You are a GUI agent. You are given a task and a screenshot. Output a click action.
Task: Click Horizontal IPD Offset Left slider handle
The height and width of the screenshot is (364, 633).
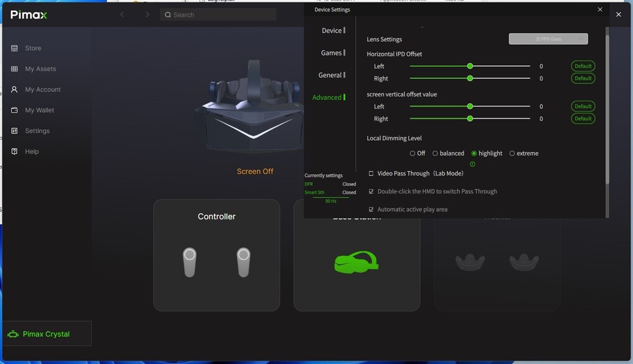click(470, 66)
